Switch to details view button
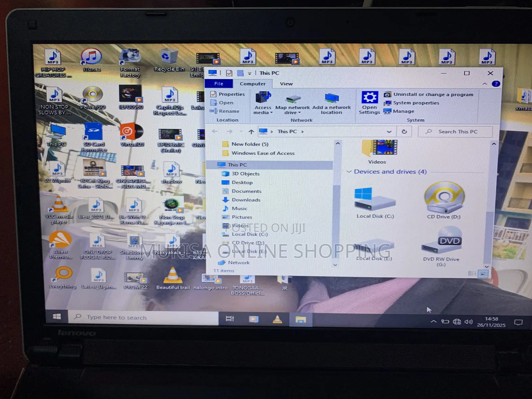 (x=472, y=273)
